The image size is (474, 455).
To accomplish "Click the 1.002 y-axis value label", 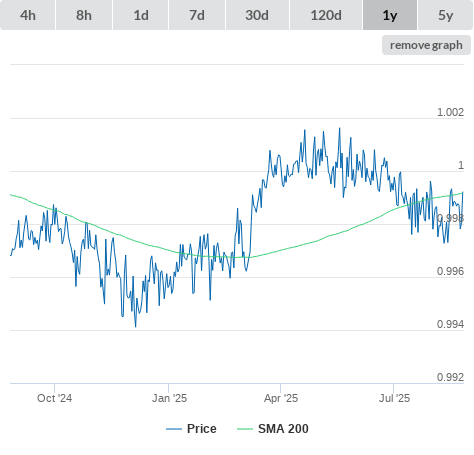I will [450, 112].
